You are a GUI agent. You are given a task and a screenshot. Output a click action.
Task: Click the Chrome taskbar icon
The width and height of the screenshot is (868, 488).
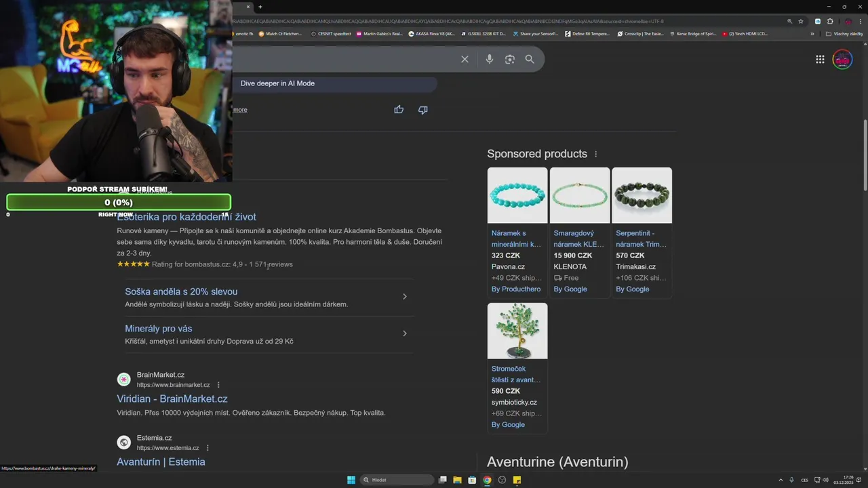click(x=487, y=480)
